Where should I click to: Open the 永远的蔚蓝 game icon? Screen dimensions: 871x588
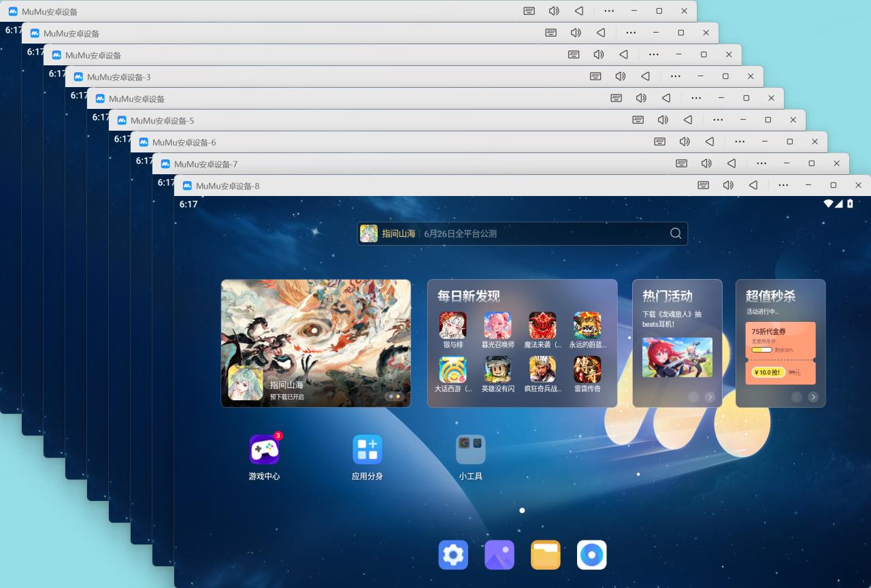(587, 325)
